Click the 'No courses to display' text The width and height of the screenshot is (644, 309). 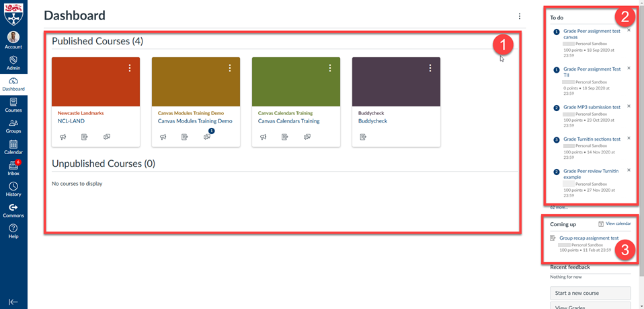pos(77,184)
